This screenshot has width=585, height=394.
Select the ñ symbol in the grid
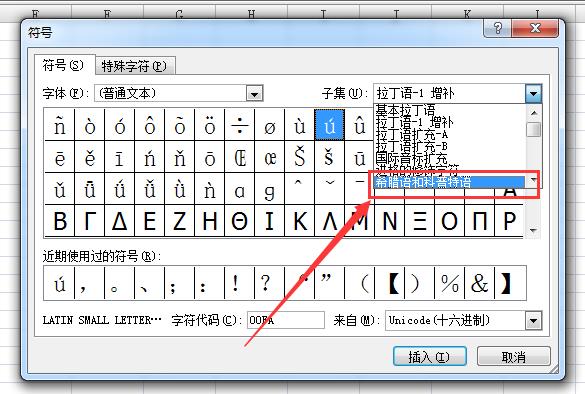coord(60,125)
